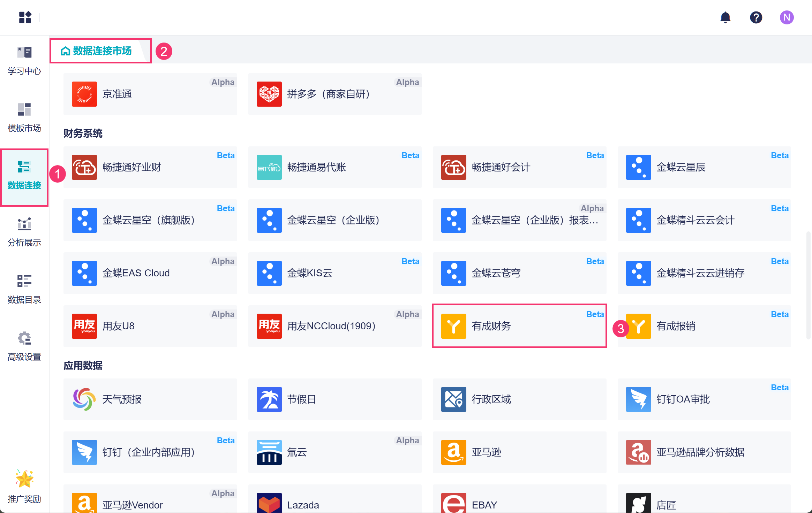812x513 pixels.
Task: Select the 天气预报 data source
Action: [x=150, y=399]
